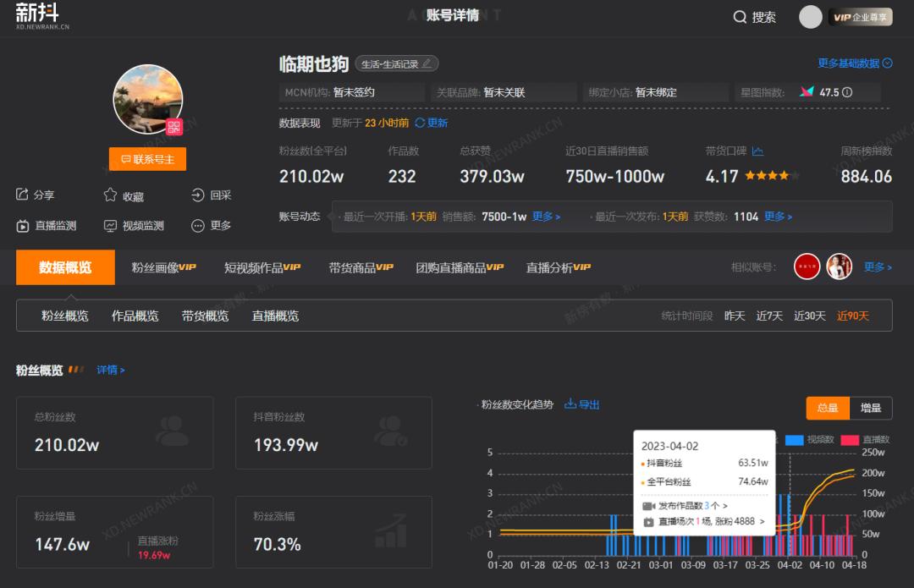914x588 pixels.
Task: Click the 回采 icon
Action: [x=197, y=195]
